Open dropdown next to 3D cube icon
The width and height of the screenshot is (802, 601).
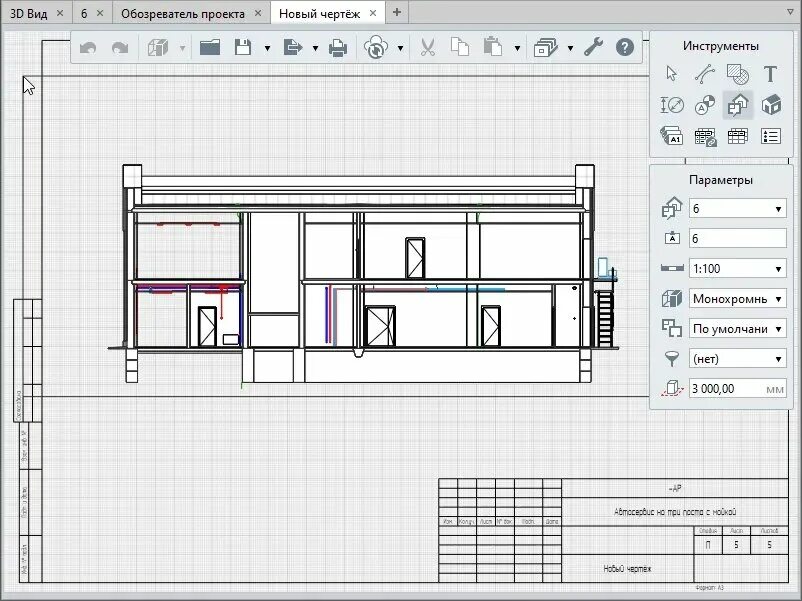pos(183,49)
